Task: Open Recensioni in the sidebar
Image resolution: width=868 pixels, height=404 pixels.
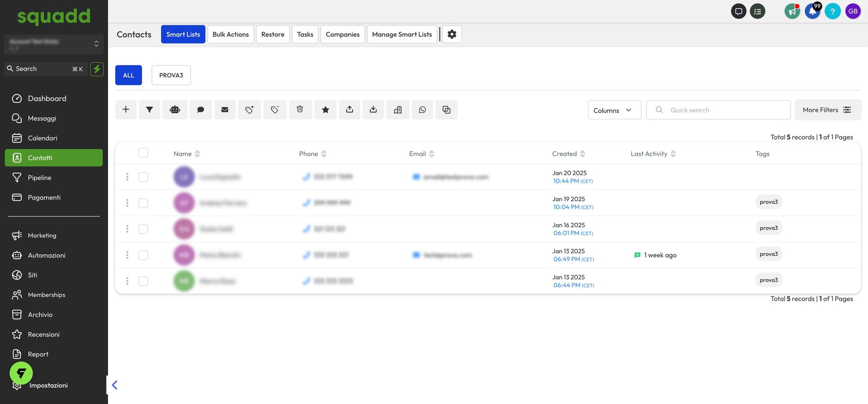Action: [54, 334]
